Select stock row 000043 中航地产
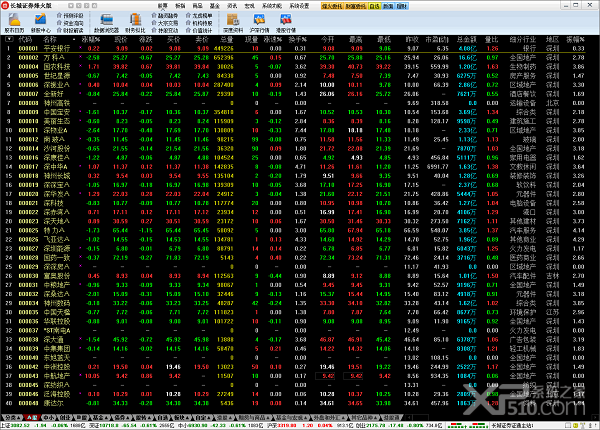This screenshot has height=430, width=600. tap(300, 376)
